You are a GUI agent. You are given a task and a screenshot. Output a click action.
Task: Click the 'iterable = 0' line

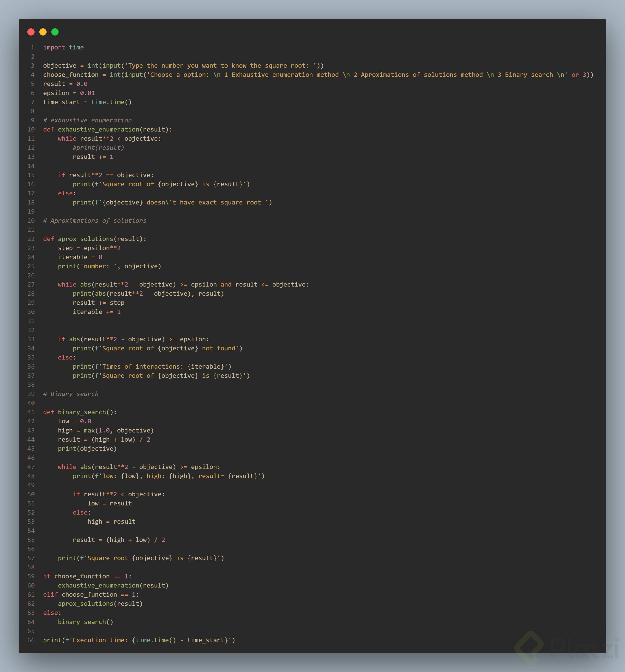[80, 257]
